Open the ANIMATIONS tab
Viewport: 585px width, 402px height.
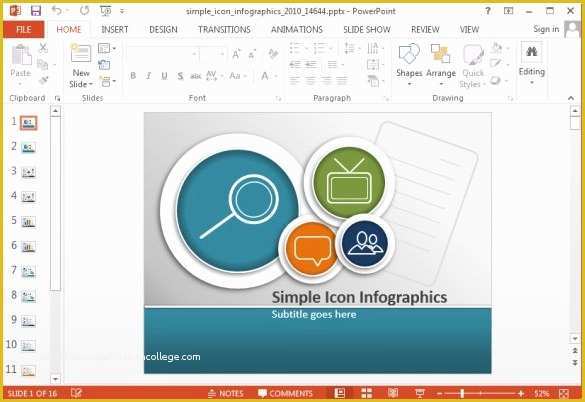[x=297, y=29]
